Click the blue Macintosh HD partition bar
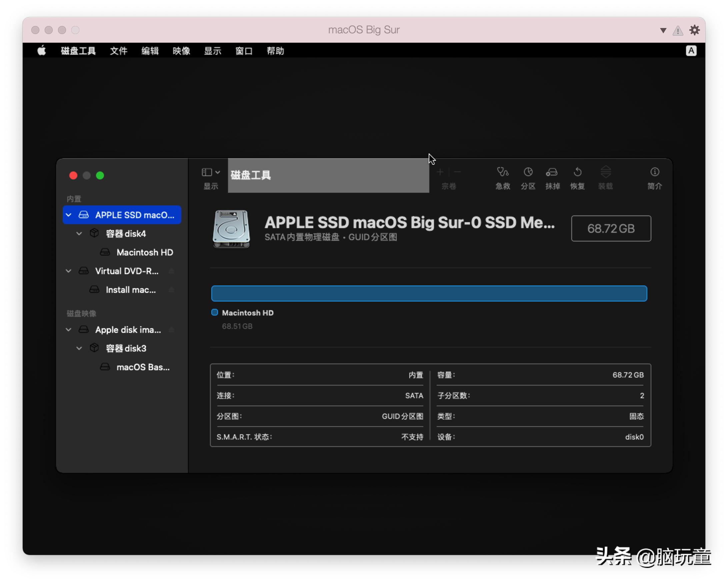This screenshot has width=728, height=583. [x=429, y=294]
